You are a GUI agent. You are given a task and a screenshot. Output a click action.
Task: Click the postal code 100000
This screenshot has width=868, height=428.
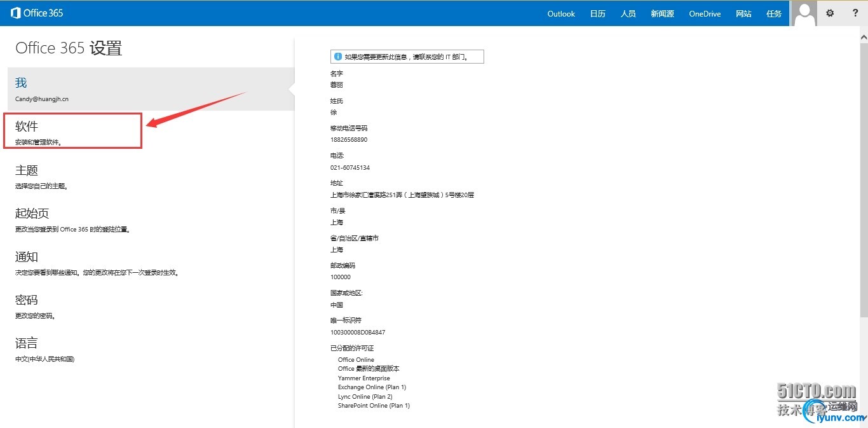[x=341, y=277]
